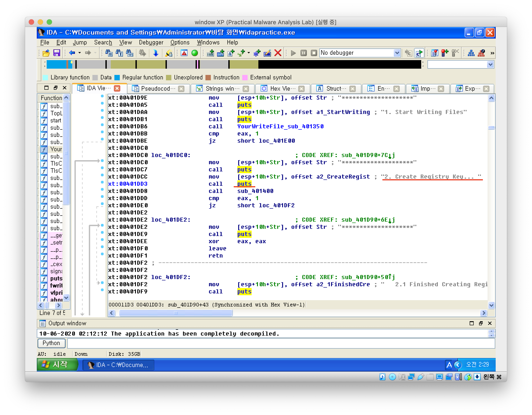
Task: Switch to the Hex View tab
Action: click(x=282, y=88)
